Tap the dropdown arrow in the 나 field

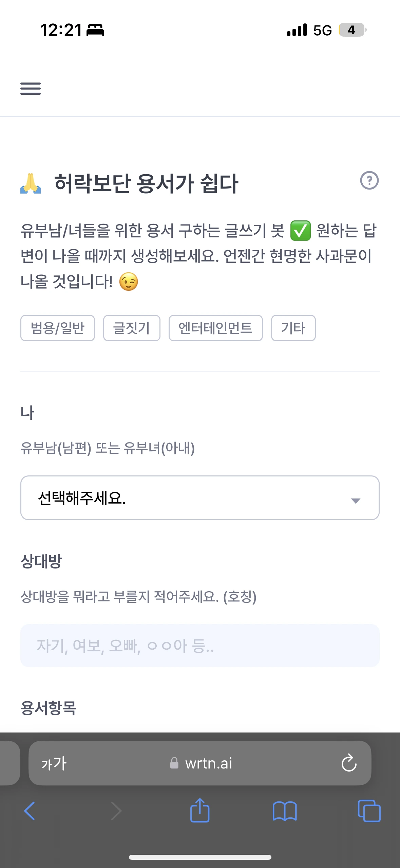[356, 501]
